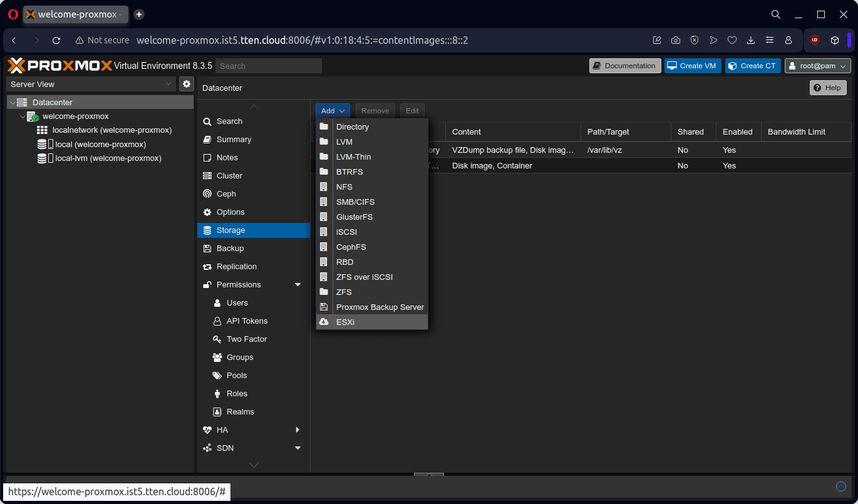Click the browser heart bookmark icon
Screen dimensions: 858x504
(732, 40)
